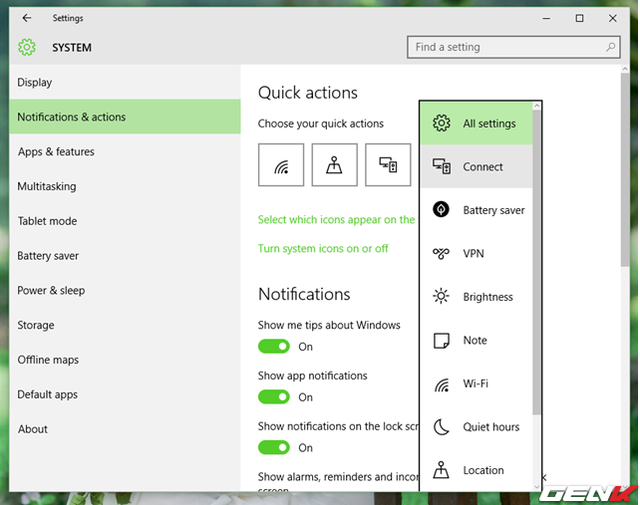The height and width of the screenshot is (505, 640).
Task: Open Power & sleep settings
Action: 125,290
